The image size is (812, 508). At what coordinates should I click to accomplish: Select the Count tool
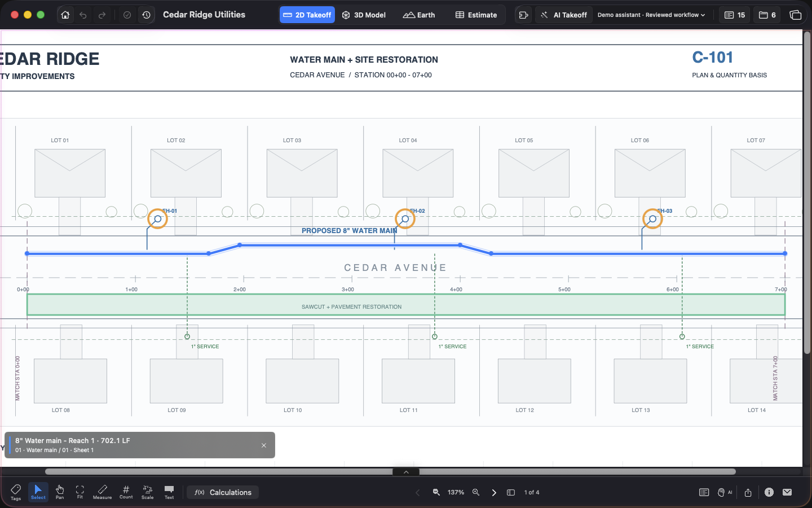coord(126,492)
